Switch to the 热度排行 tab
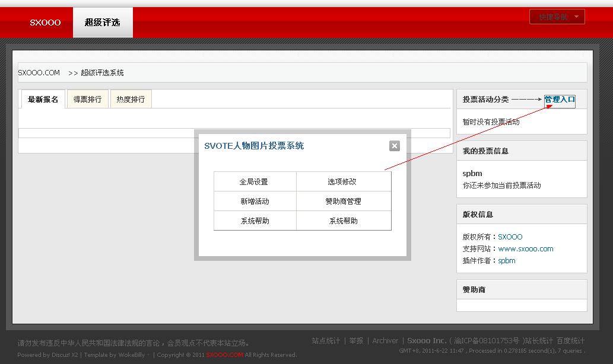The width and height of the screenshot is (613, 364). 131,98
